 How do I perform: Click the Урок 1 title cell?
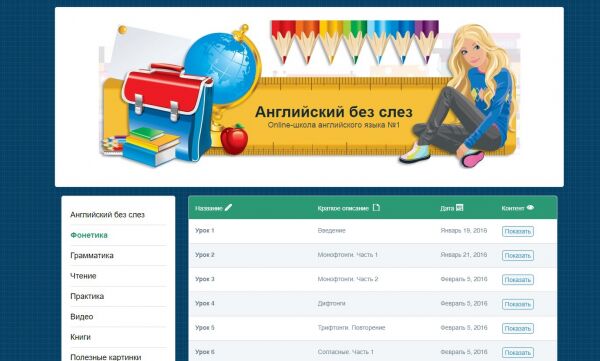pyautogui.click(x=205, y=230)
